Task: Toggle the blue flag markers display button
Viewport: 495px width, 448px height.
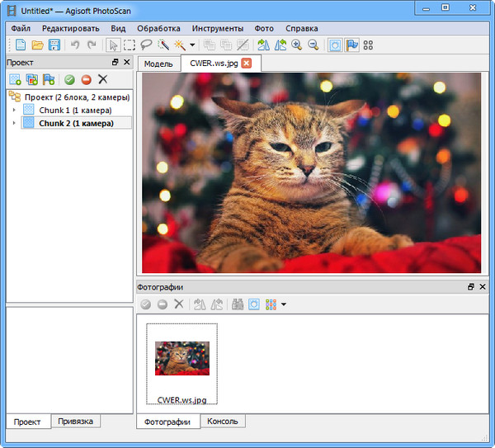Action: pyautogui.click(x=351, y=45)
